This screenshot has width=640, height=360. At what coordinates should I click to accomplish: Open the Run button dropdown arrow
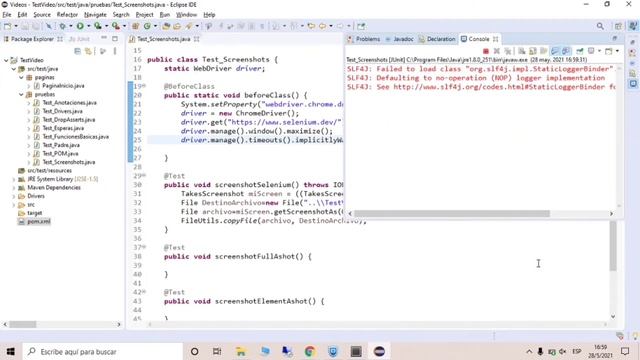tap(88, 26)
